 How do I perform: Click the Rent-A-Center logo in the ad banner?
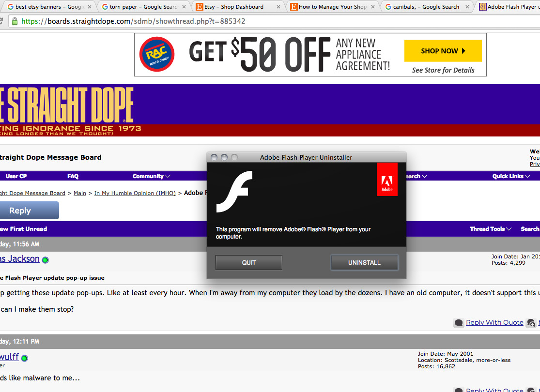(x=157, y=54)
